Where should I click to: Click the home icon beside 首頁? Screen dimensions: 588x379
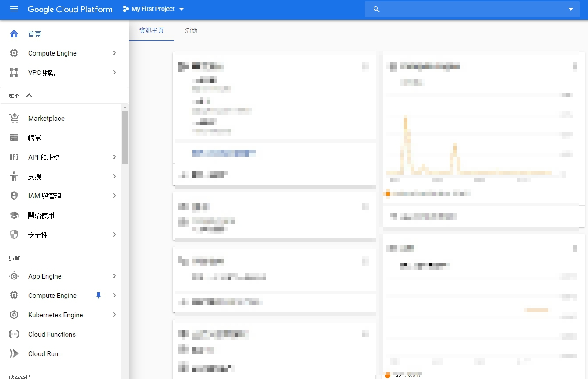(x=14, y=34)
